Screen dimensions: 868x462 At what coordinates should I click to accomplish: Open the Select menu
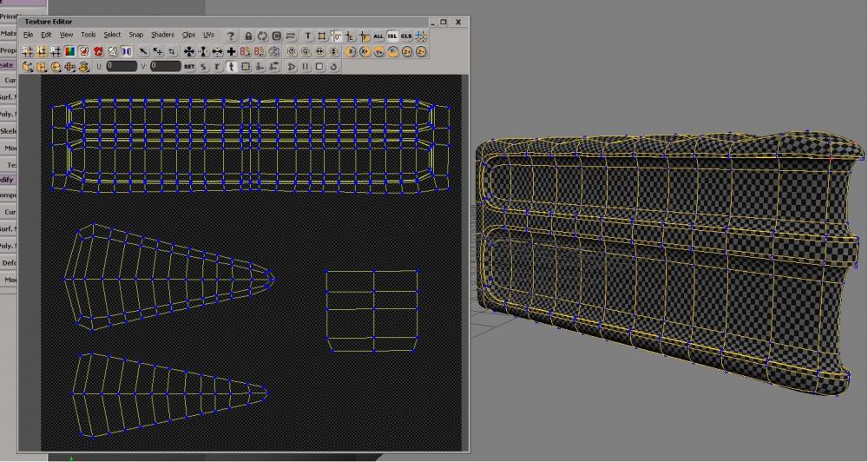coord(112,35)
